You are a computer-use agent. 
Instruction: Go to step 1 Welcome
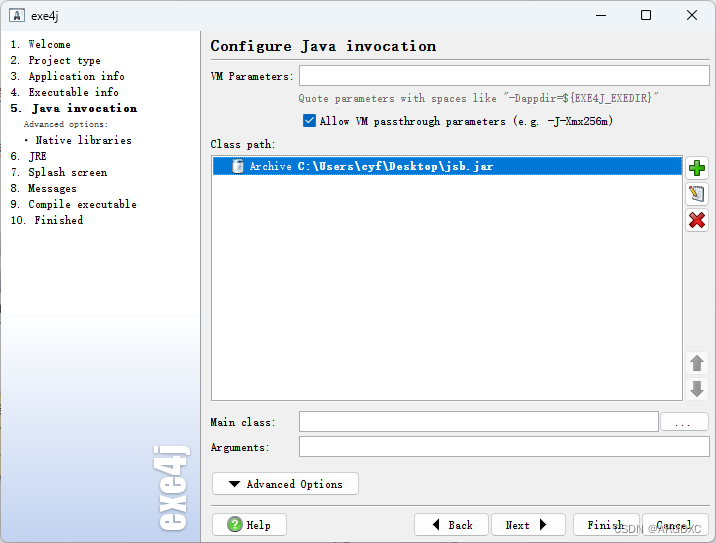click(41, 44)
